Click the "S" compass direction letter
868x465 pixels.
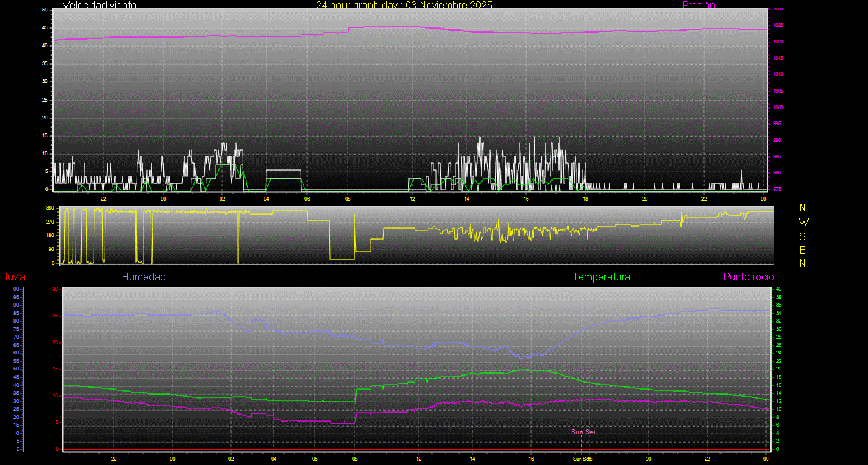[803, 236]
